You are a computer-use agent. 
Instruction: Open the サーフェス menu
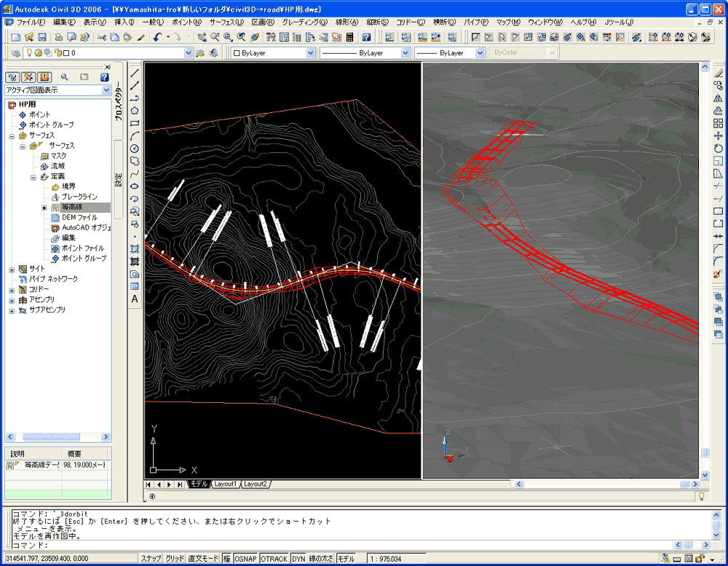(x=226, y=23)
